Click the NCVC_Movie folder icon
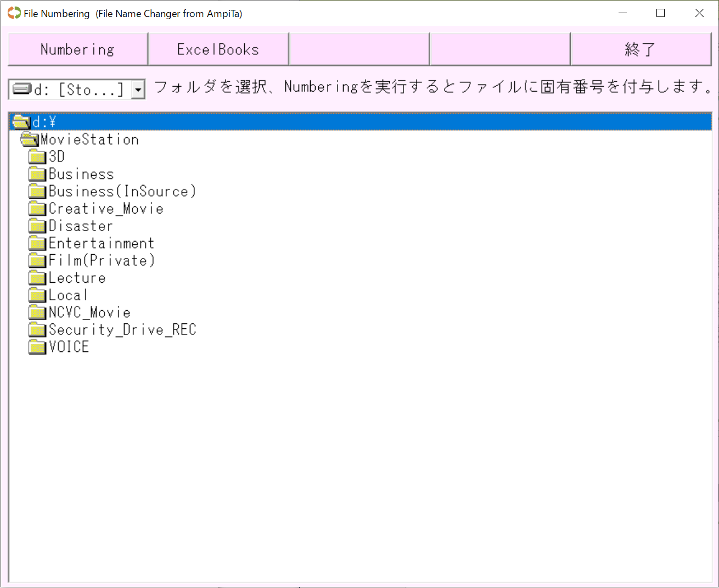 37,312
